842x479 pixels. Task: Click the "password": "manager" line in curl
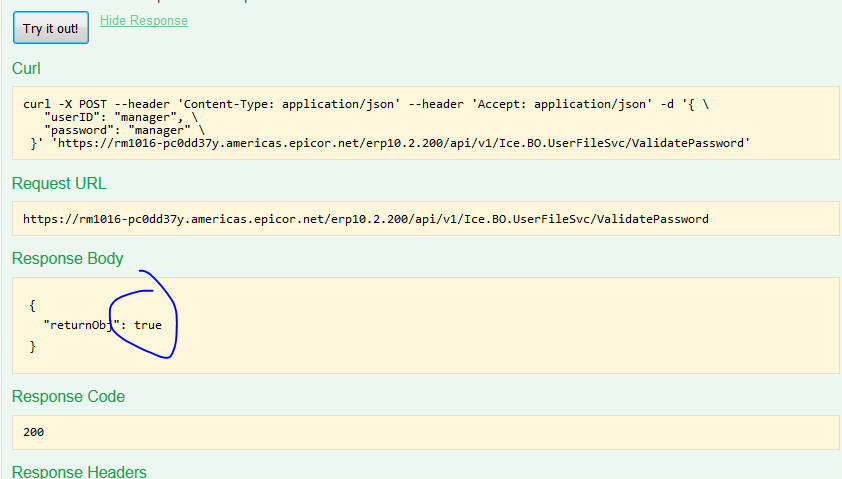pyautogui.click(x=125, y=130)
